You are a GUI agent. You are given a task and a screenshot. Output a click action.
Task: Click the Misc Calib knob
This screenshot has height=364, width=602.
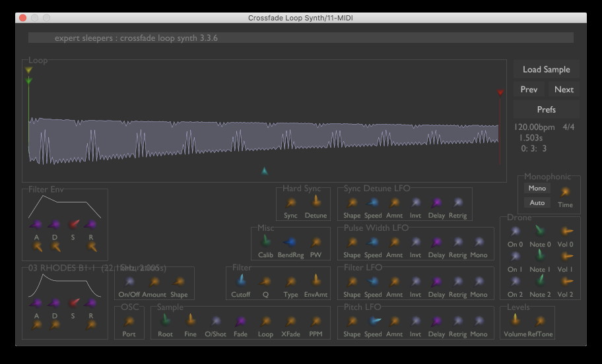tap(265, 241)
